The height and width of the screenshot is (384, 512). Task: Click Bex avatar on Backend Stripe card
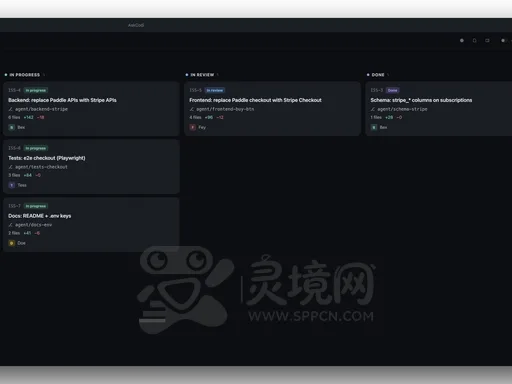point(12,127)
